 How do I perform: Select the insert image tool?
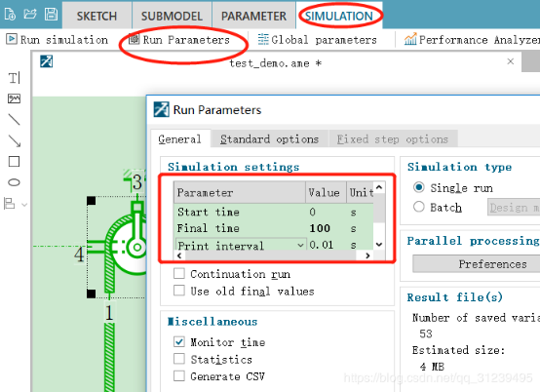pyautogui.click(x=14, y=98)
